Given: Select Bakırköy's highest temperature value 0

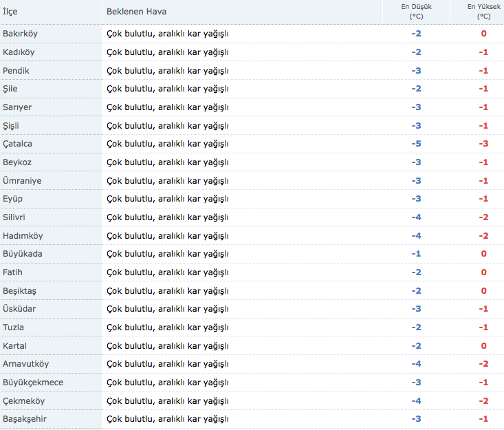Looking at the screenshot, I should pos(484,34).
